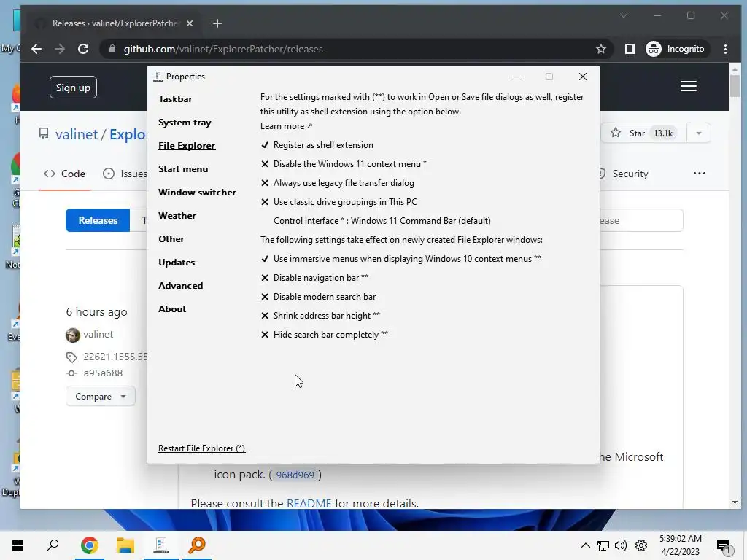Image resolution: width=747 pixels, height=560 pixels.
Task: Select Taskbar section in Properties
Action: (x=175, y=99)
